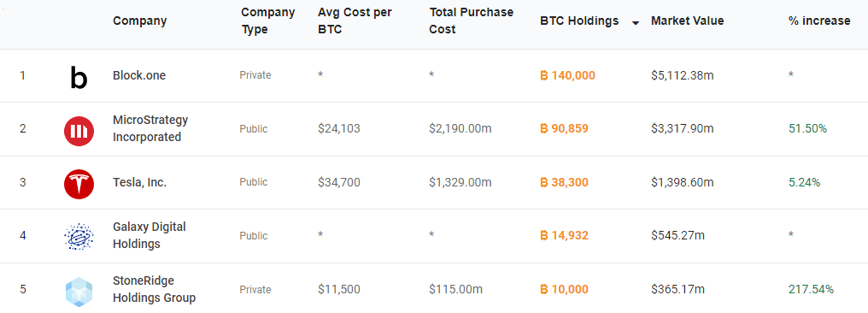Open Galaxy Digital Holdings company link

(x=150, y=235)
